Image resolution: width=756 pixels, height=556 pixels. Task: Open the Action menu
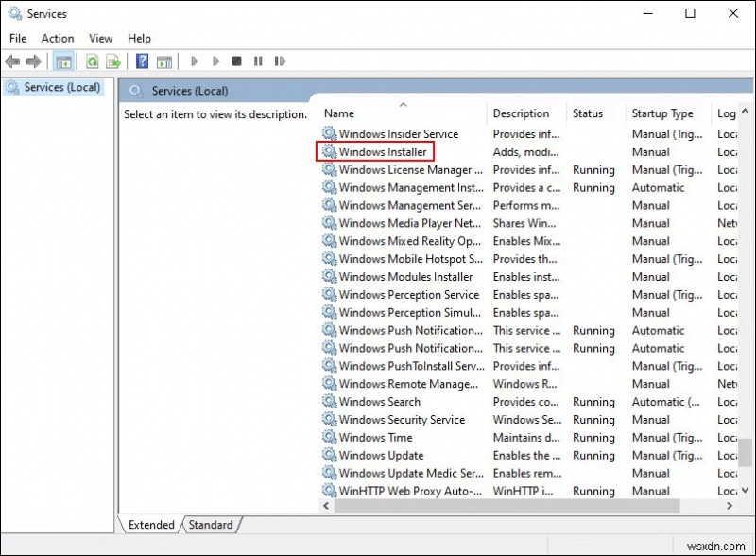[57, 38]
